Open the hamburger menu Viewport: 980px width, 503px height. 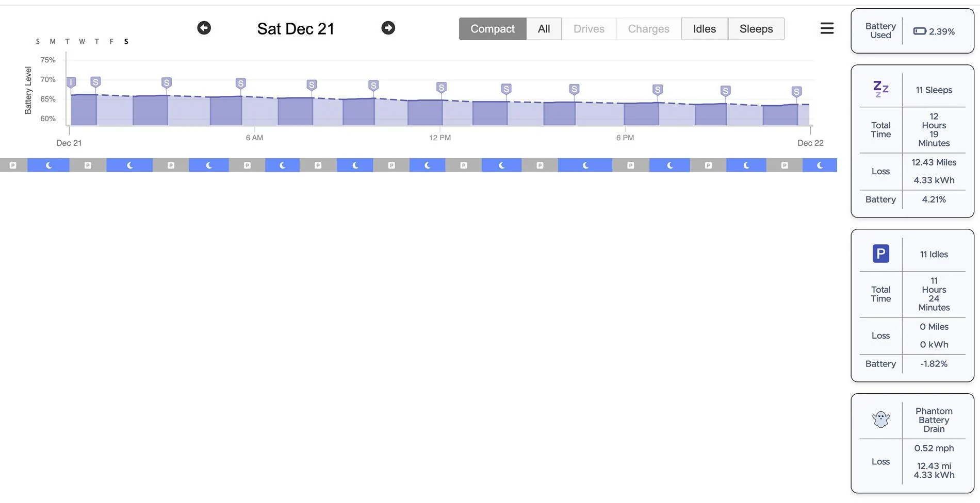[x=827, y=28]
